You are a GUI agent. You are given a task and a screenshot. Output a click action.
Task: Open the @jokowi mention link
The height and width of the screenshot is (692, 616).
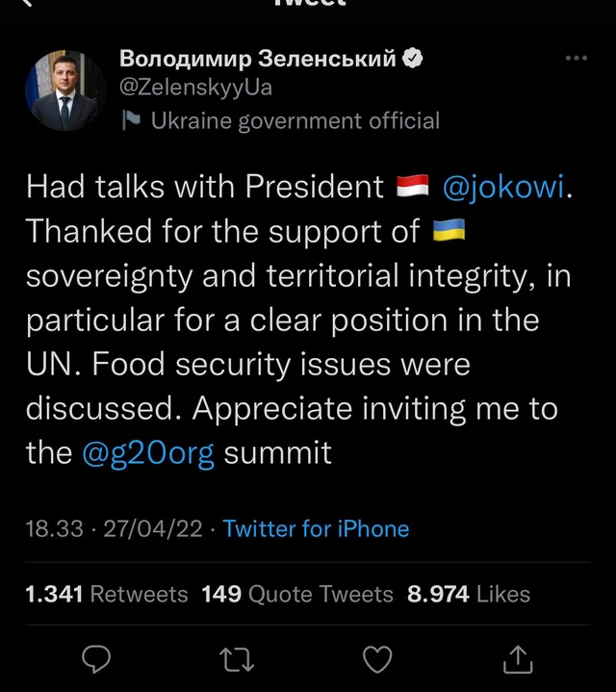(502, 187)
